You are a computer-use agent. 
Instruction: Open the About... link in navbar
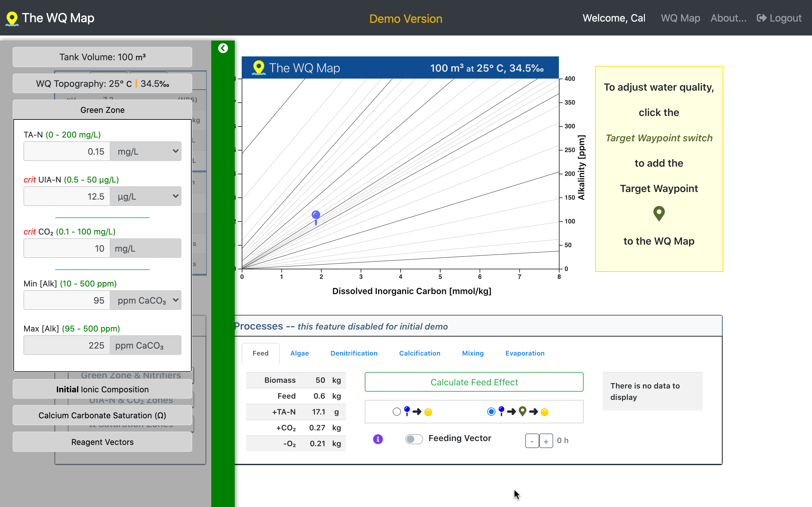click(728, 18)
